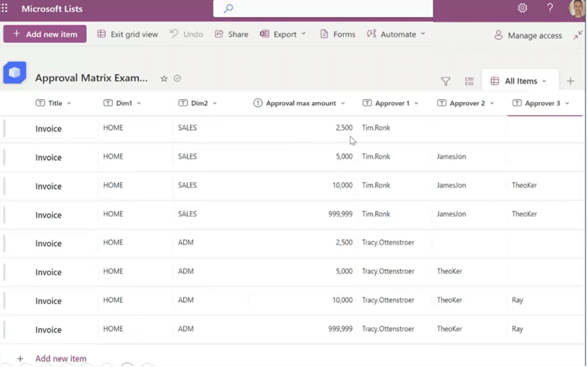Screen dimensions: 588x367
Task: Expand the Approver 1 column menu
Action: [415, 103]
